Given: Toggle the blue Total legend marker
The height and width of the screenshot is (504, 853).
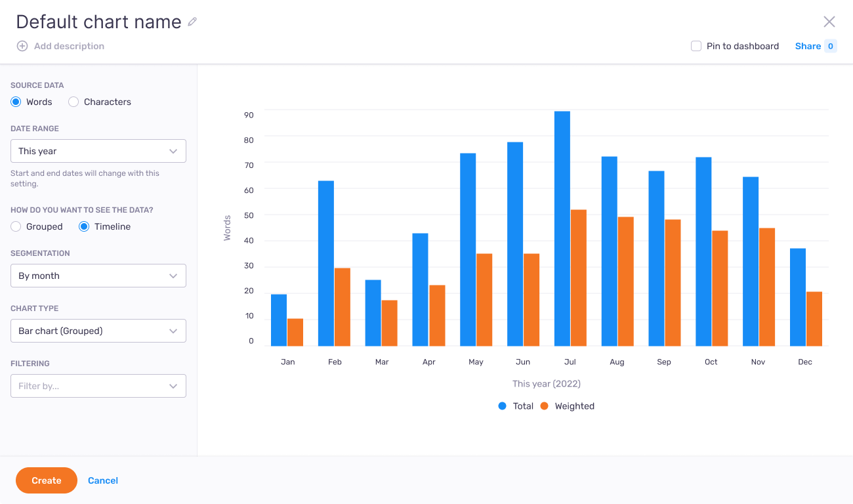Looking at the screenshot, I should click(x=503, y=406).
